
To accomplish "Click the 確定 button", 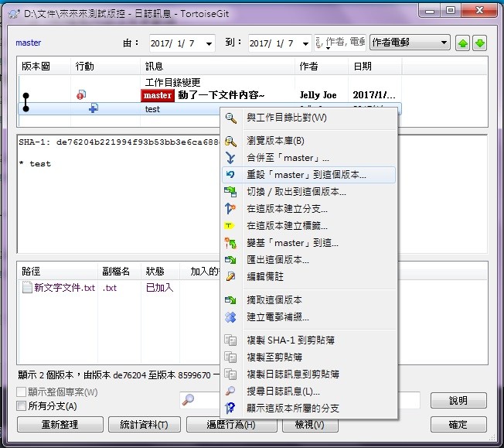I will [x=458, y=425].
